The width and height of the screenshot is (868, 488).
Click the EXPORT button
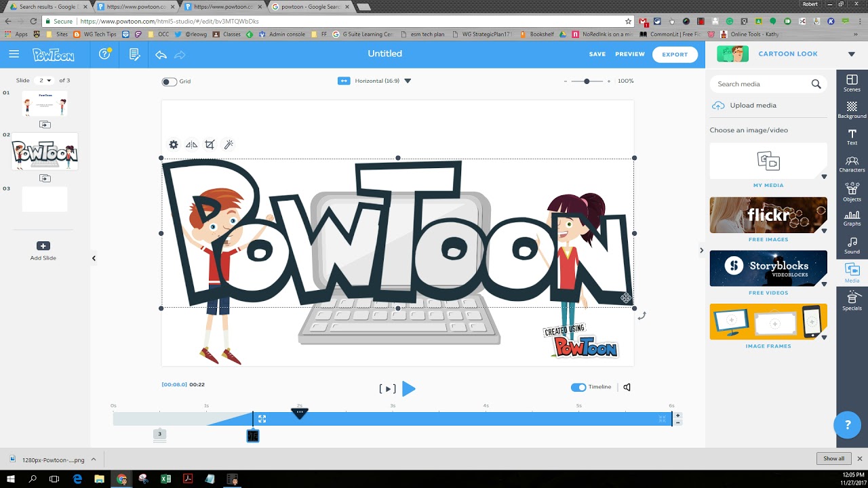pos(675,54)
